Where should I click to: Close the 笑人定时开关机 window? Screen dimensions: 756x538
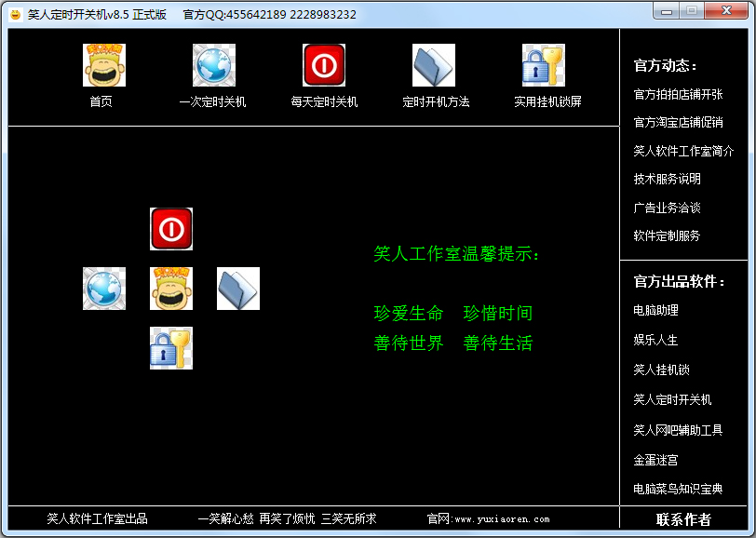click(726, 10)
